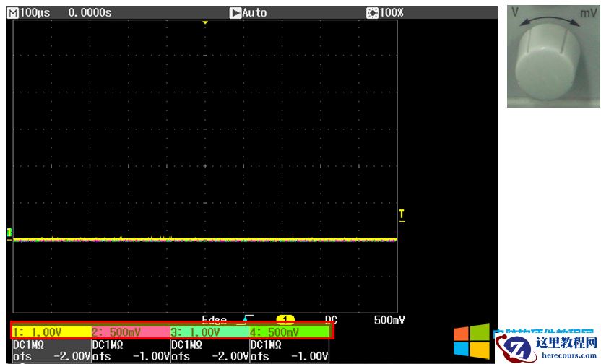This screenshot has height=364, width=601.
Task: Click the 100µs time base value
Action: click(35, 13)
